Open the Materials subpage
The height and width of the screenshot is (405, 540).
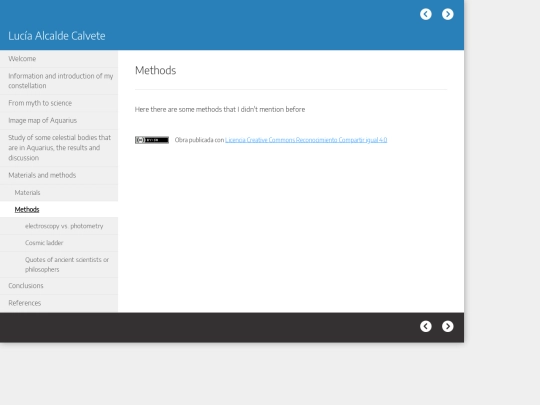coord(59,193)
